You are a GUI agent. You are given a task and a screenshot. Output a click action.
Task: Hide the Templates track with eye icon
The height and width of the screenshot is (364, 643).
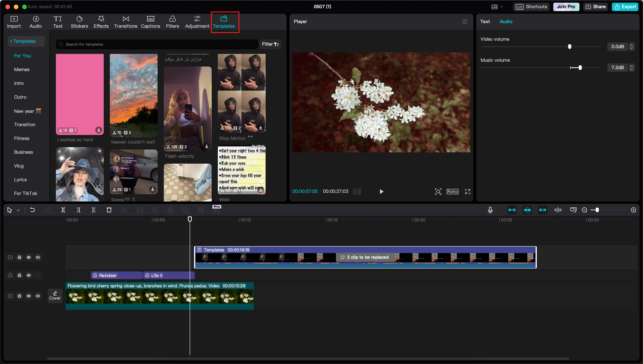coord(29,257)
